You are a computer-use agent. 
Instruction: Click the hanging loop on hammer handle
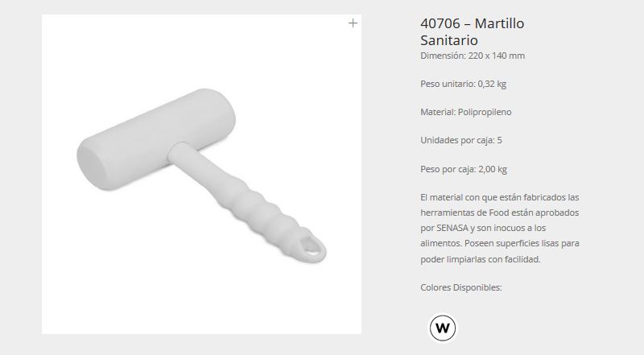coord(313,247)
